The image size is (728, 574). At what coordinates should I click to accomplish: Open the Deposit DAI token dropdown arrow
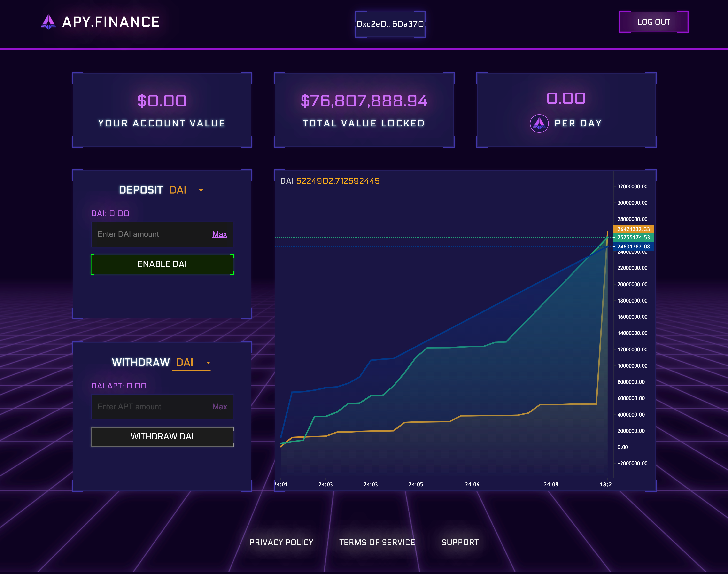coord(201,190)
